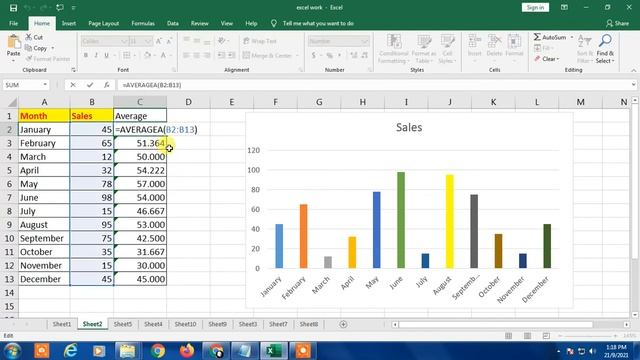Click the Sales chart title
Viewport: 640px width, 360px height.
tap(409, 127)
